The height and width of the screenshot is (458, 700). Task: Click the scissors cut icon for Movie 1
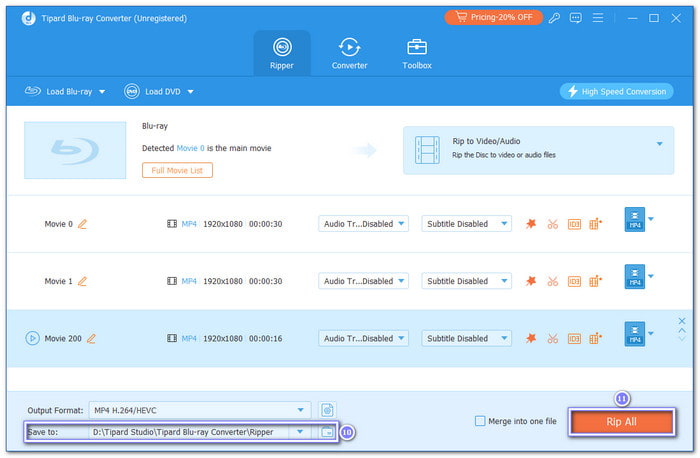pyautogui.click(x=552, y=281)
